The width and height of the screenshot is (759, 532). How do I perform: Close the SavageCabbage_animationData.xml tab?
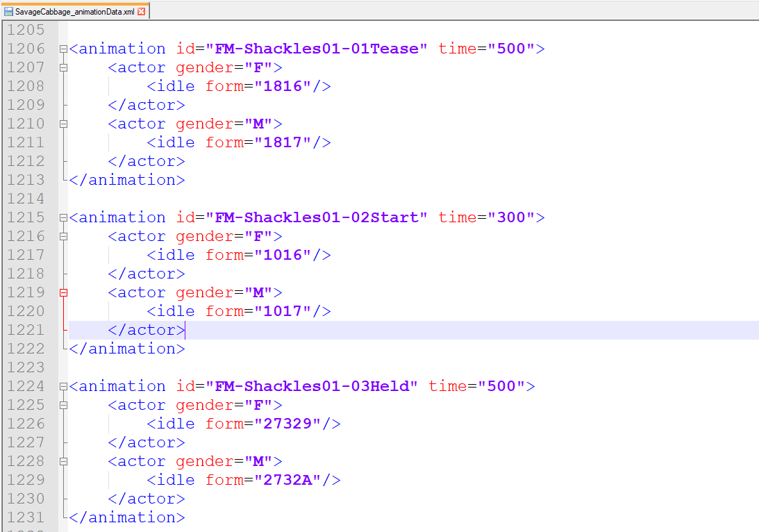coord(142,12)
